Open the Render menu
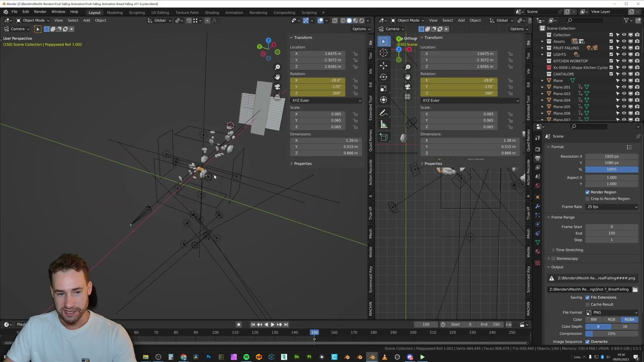 click(x=40, y=12)
